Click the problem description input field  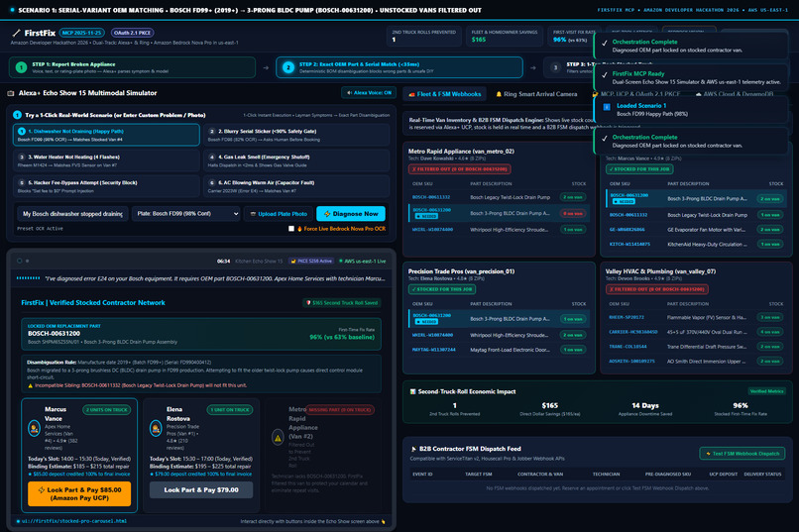(x=73, y=214)
